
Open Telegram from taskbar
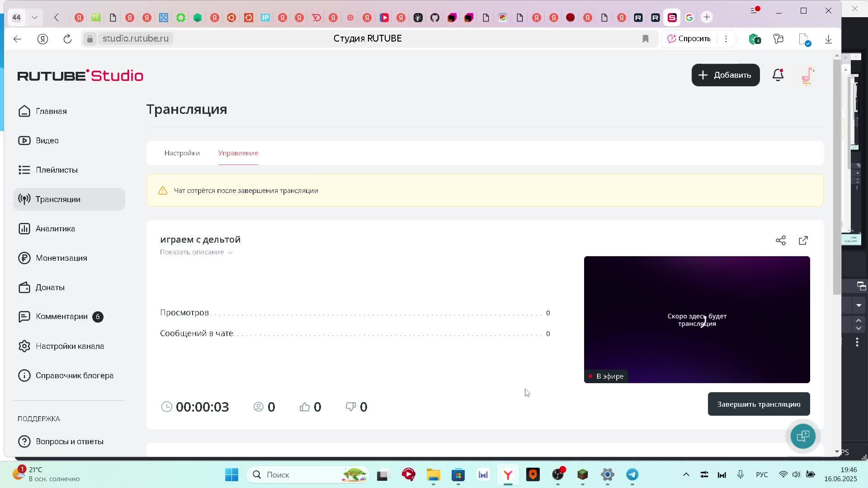point(632,474)
